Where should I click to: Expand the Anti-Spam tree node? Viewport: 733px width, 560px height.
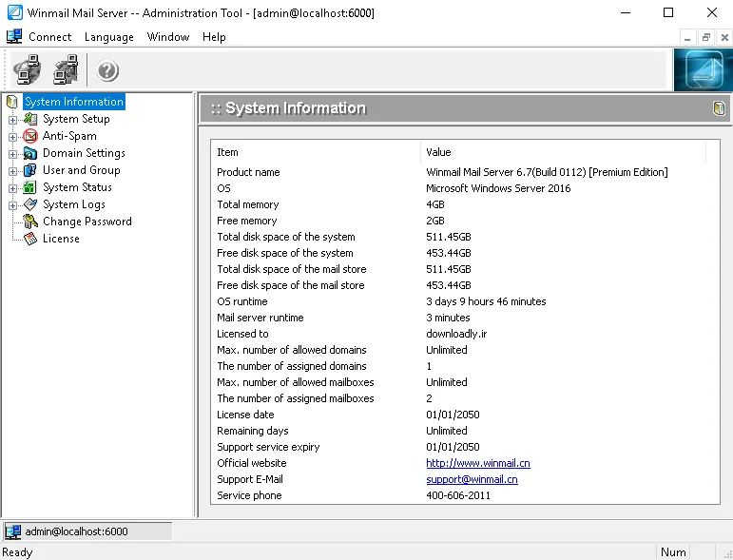12,137
